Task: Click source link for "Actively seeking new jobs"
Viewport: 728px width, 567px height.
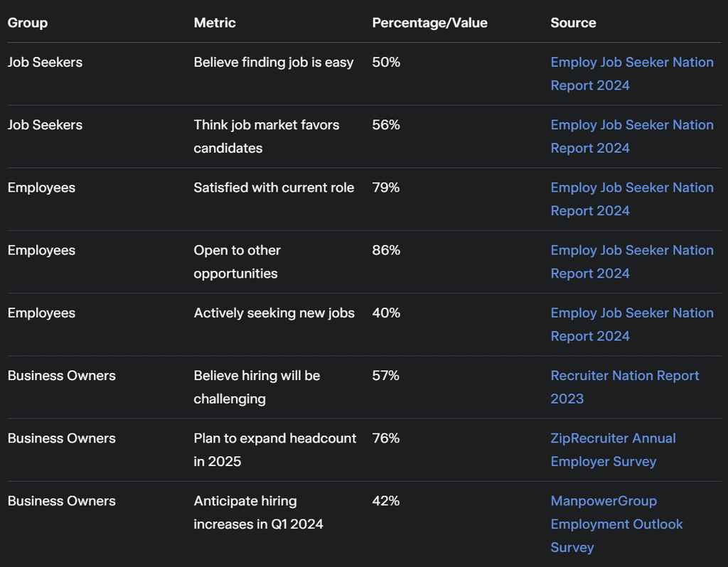Action: (631, 313)
